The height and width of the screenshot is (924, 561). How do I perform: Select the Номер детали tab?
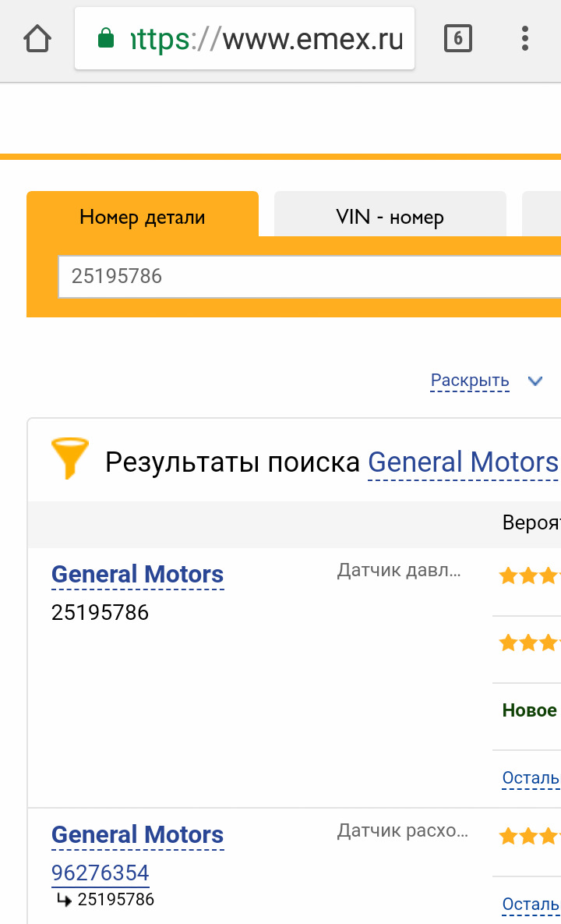tap(142, 218)
